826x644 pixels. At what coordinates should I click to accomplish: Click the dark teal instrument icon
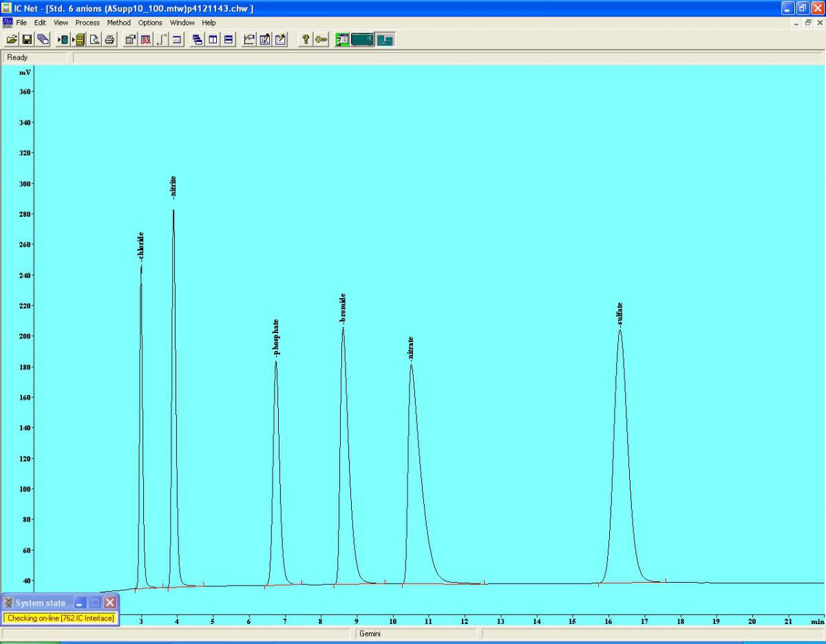(x=362, y=39)
